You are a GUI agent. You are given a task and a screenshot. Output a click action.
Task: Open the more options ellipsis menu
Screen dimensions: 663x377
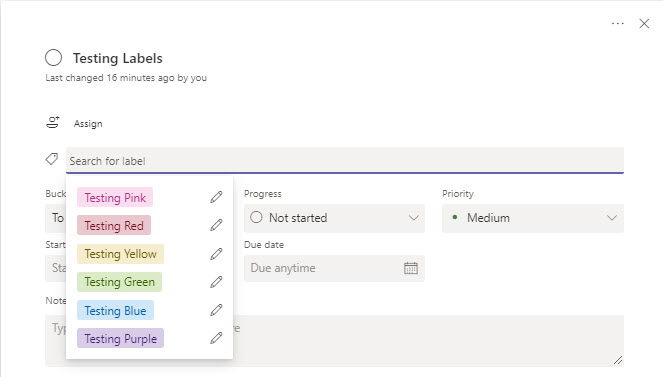617,24
